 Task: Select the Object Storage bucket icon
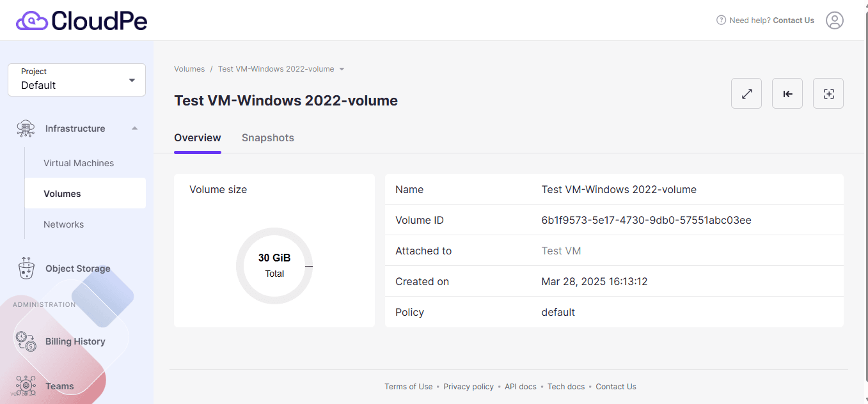tap(26, 268)
